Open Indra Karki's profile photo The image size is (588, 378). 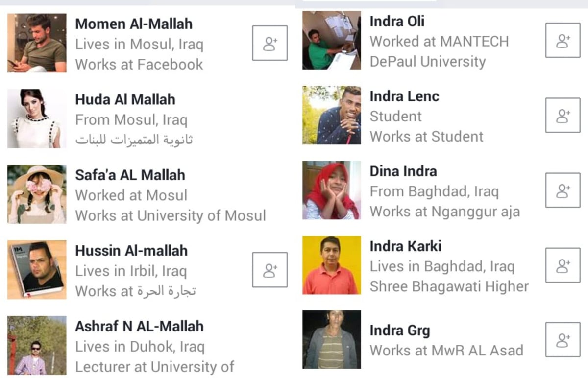click(x=332, y=265)
